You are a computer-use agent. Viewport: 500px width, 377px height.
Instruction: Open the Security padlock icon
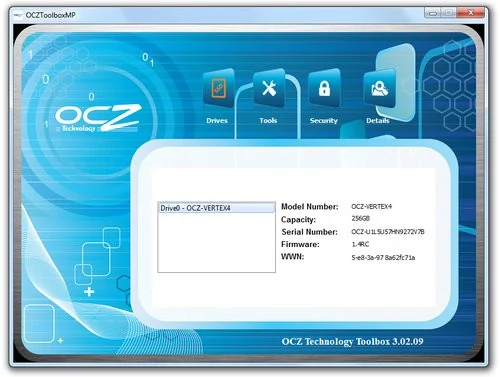click(324, 88)
